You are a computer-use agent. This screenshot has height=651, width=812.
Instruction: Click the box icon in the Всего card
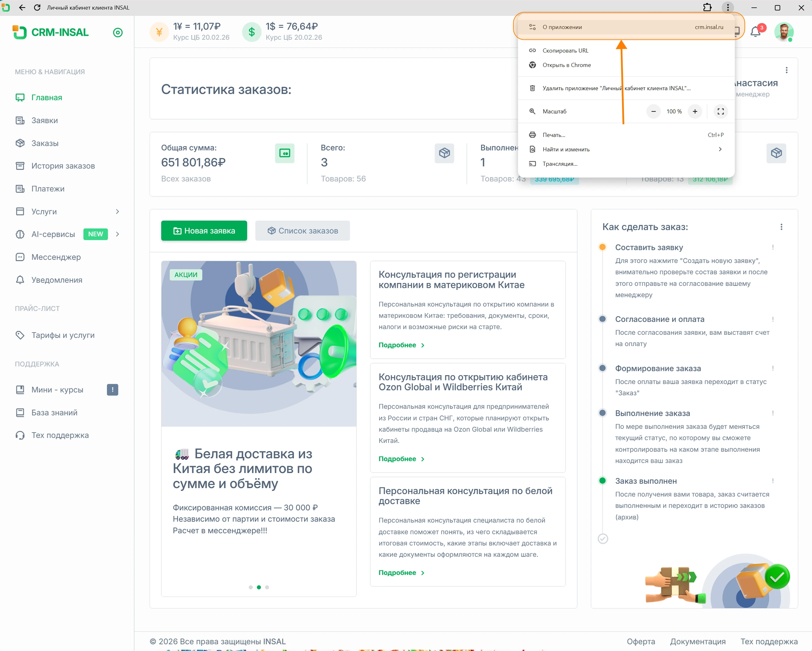pyautogui.click(x=444, y=153)
